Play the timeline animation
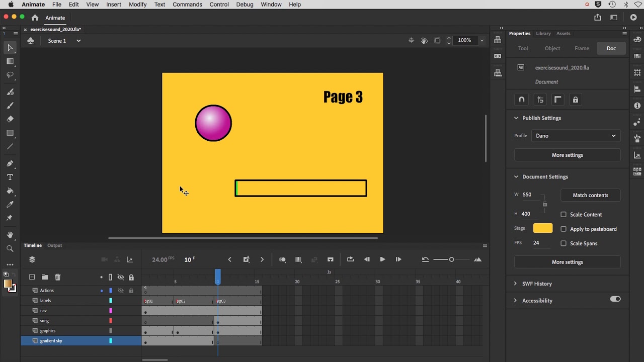This screenshot has height=362, width=644. coord(382,259)
